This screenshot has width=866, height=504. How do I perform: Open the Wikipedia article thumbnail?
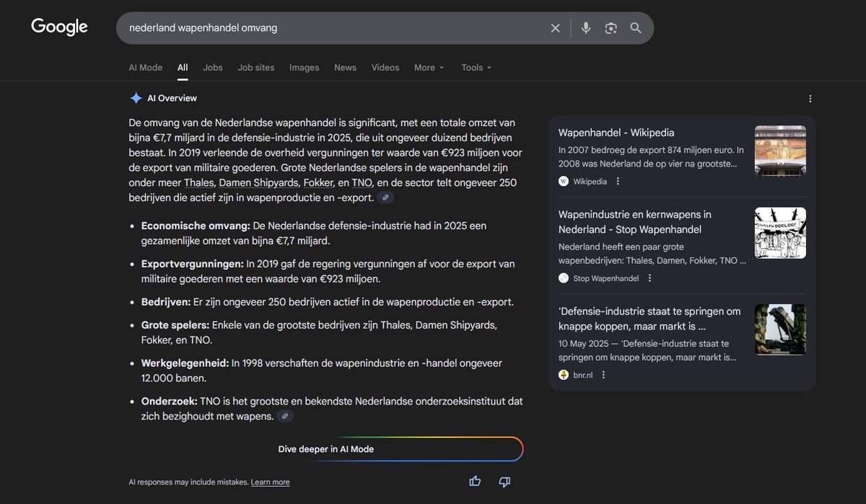tap(780, 151)
